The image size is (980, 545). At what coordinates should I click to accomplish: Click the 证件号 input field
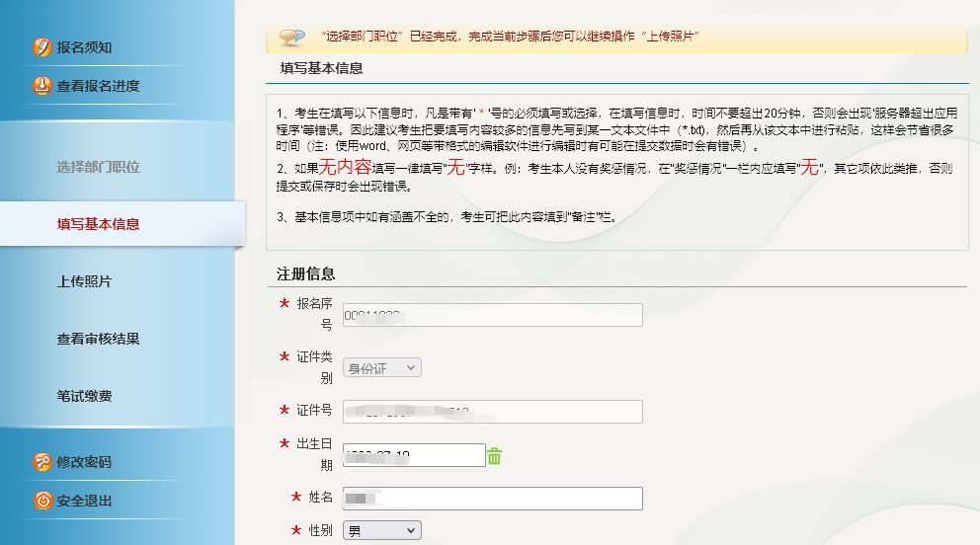(x=493, y=412)
